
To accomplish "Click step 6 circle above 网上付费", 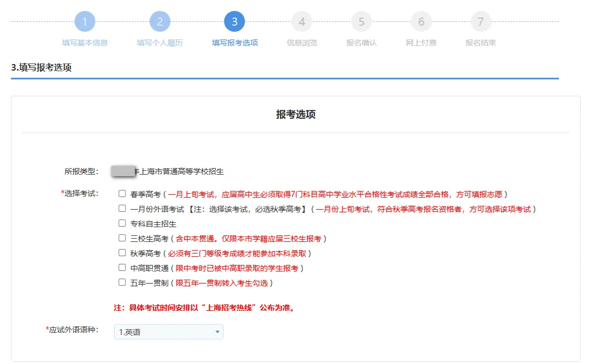I will [421, 22].
